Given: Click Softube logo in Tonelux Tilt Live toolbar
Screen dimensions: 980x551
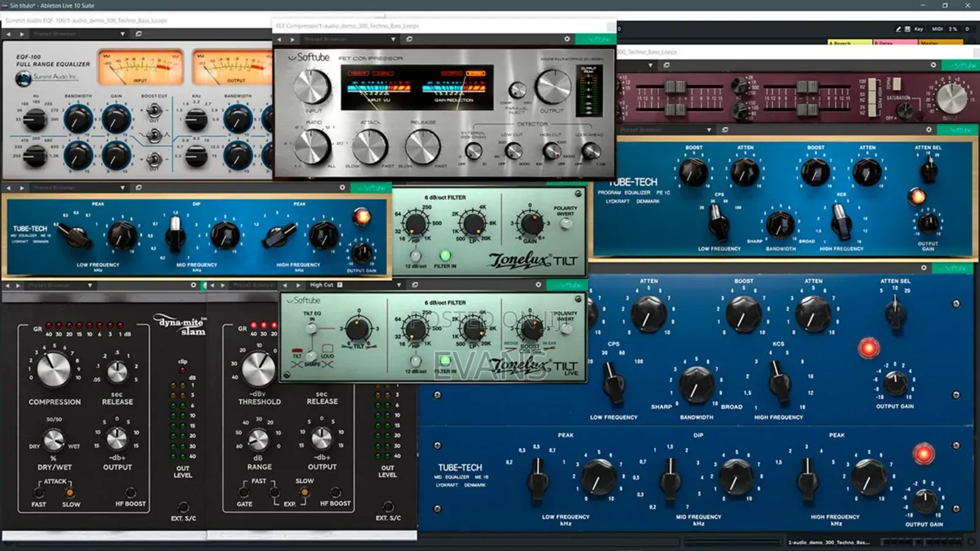Looking at the screenshot, I should click(x=567, y=285).
